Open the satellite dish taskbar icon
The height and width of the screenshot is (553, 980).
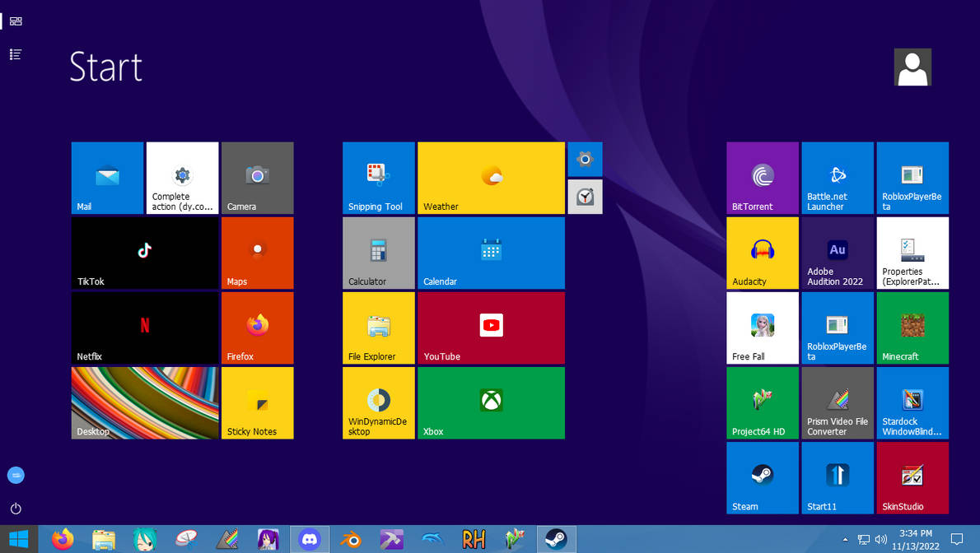pyautogui.click(x=185, y=539)
